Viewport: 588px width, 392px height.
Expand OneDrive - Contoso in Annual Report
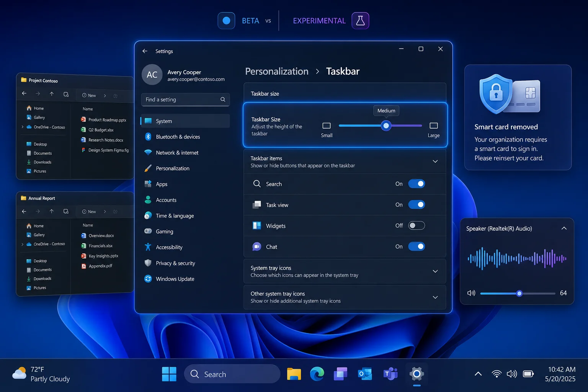[23, 244]
